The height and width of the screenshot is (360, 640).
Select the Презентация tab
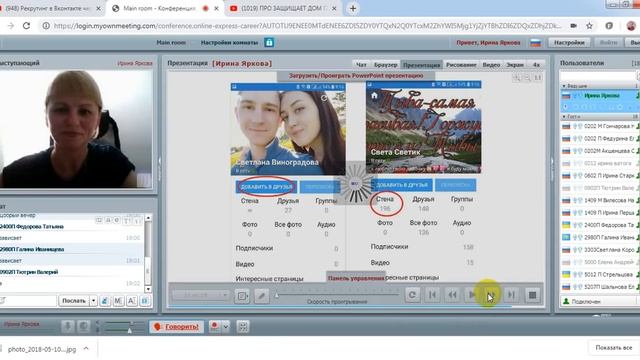[x=422, y=64]
